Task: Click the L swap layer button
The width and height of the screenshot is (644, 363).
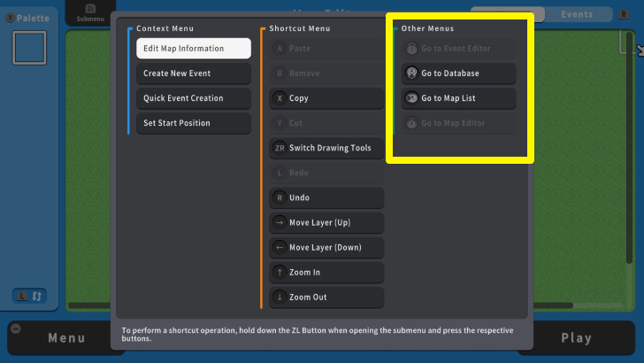Action: 29,296
